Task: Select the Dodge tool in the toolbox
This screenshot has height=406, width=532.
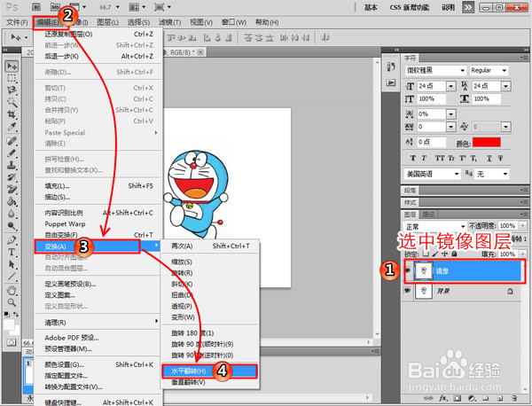Action: pyautogui.click(x=12, y=226)
